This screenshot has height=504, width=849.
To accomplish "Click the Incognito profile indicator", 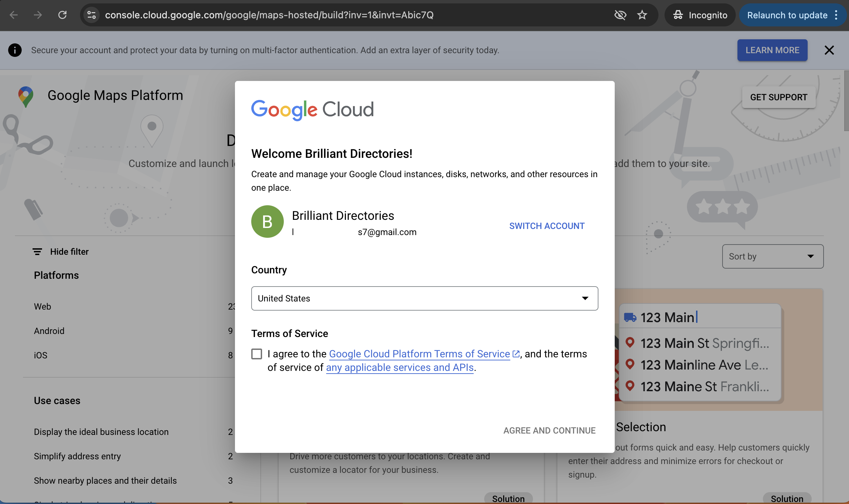I will pos(700,15).
